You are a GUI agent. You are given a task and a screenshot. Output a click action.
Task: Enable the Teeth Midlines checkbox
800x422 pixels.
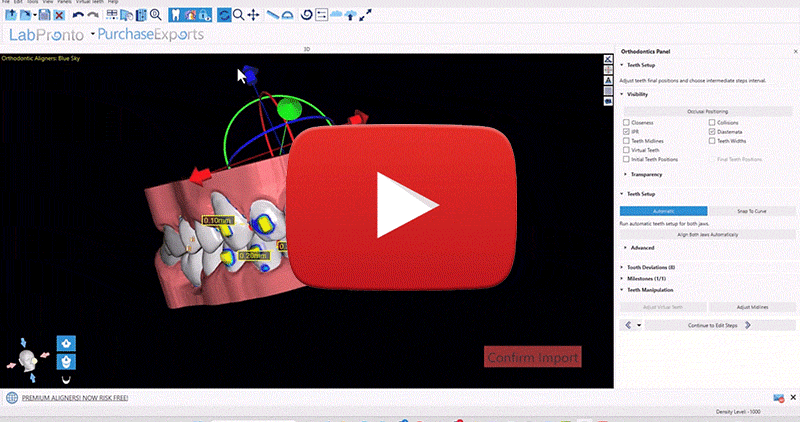626,141
